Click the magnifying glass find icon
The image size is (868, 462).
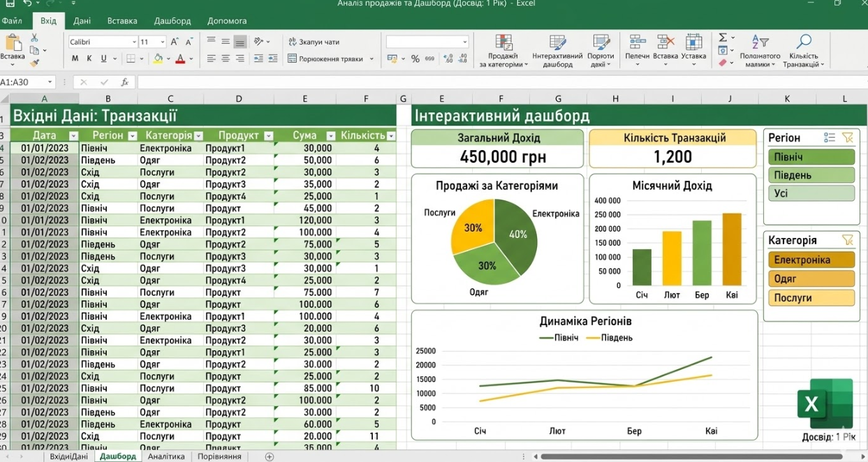[804, 42]
